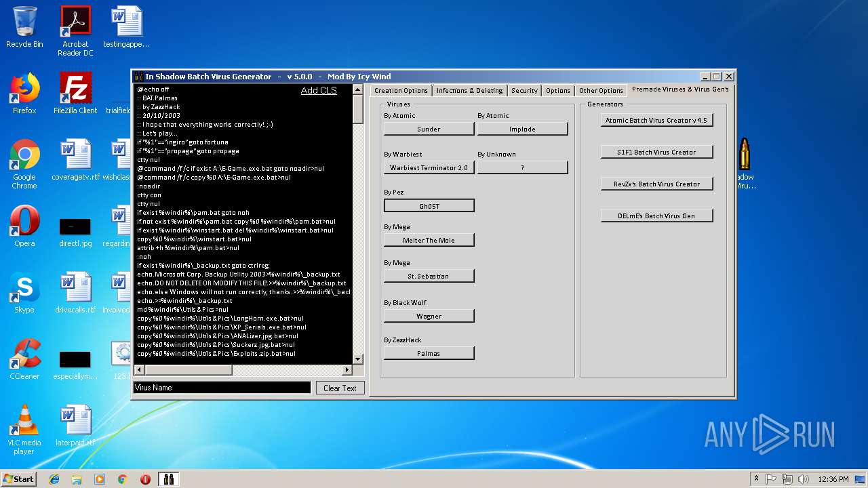Image resolution: width=868 pixels, height=488 pixels.
Task: Launch CCleaner desktop shortcut
Action: coord(24,359)
